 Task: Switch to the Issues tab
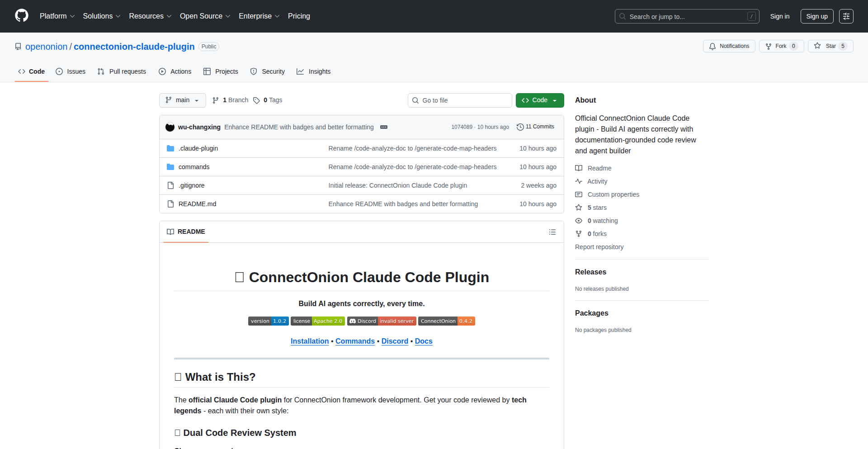pos(71,71)
